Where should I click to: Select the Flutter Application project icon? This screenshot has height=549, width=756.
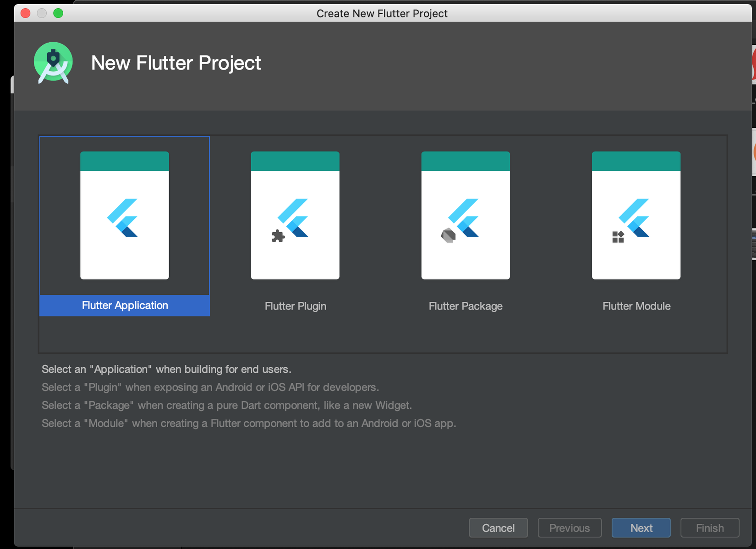[x=125, y=215]
